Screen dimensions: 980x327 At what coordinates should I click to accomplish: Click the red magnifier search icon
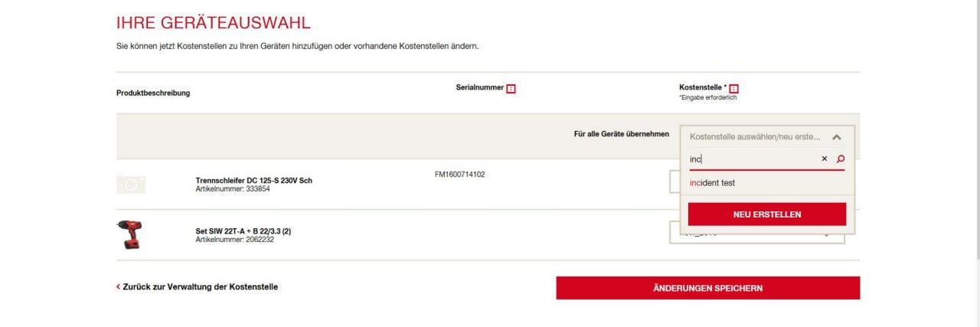(841, 159)
